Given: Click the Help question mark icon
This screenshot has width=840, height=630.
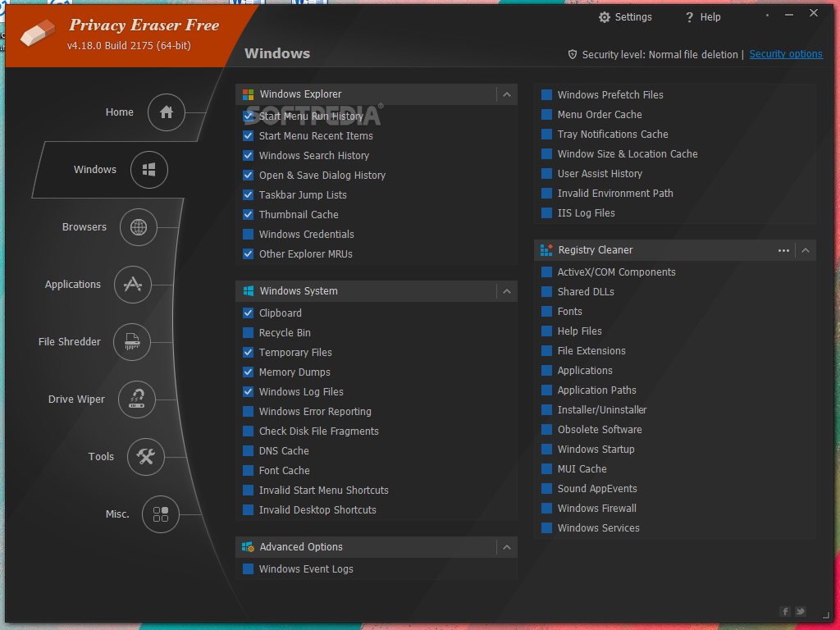Looking at the screenshot, I should [x=689, y=17].
